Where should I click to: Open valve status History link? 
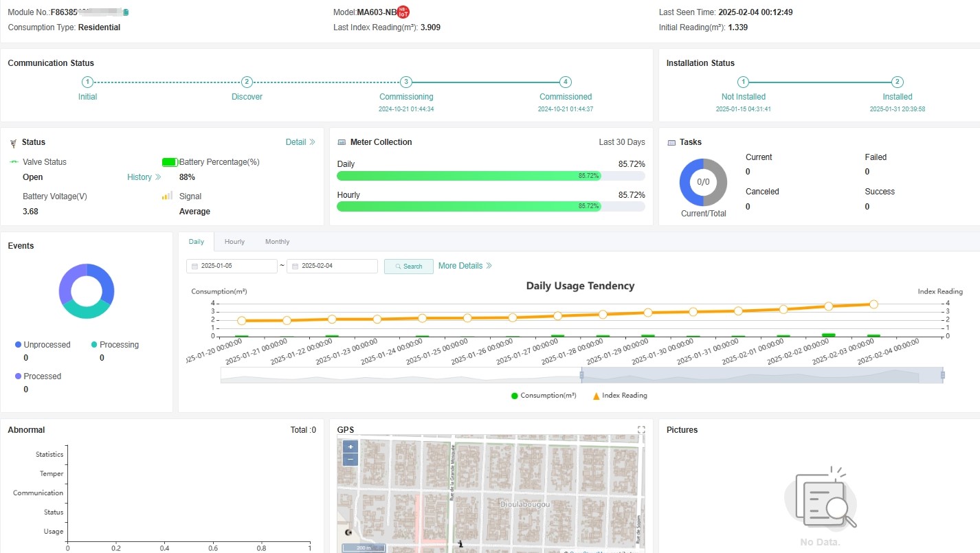coord(144,177)
